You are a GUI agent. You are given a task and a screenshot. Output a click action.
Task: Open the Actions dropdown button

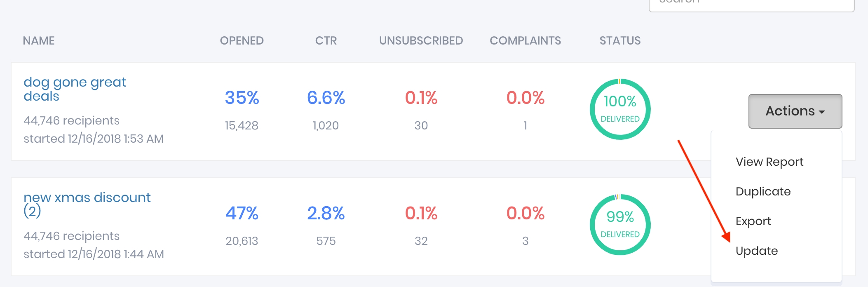point(795,111)
